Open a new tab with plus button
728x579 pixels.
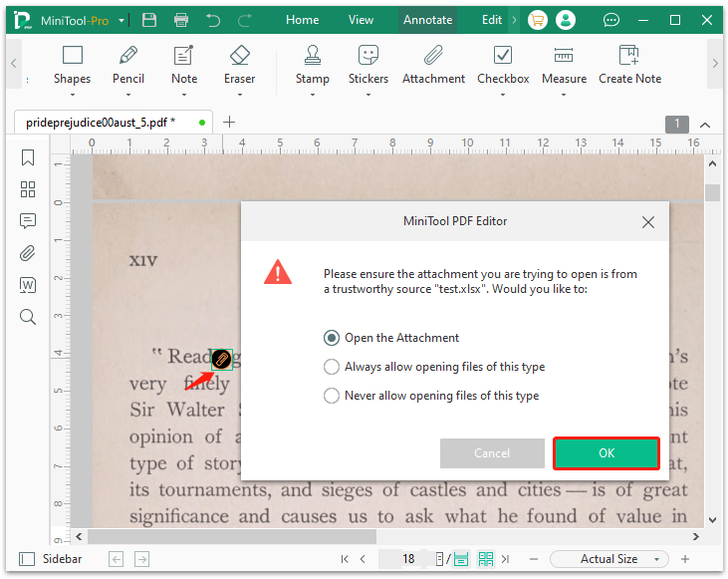tap(229, 123)
